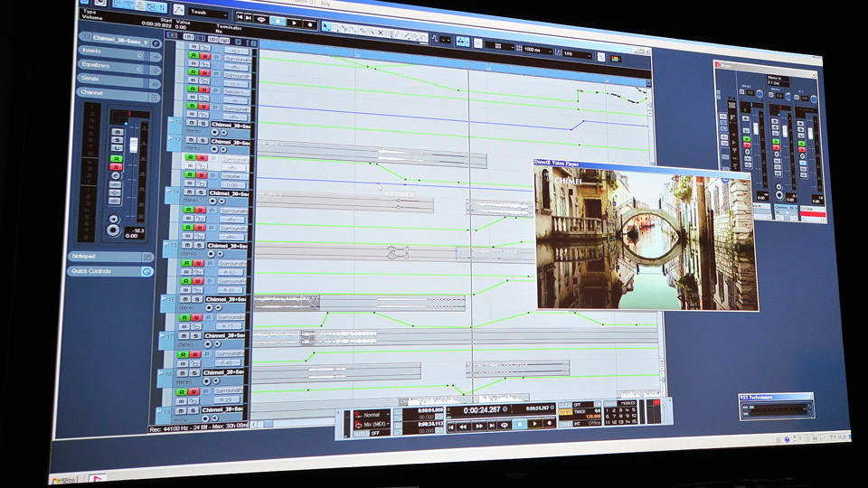Toggle the Cycle loop button on transport panel
The width and height of the screenshot is (868, 488).
point(505,425)
